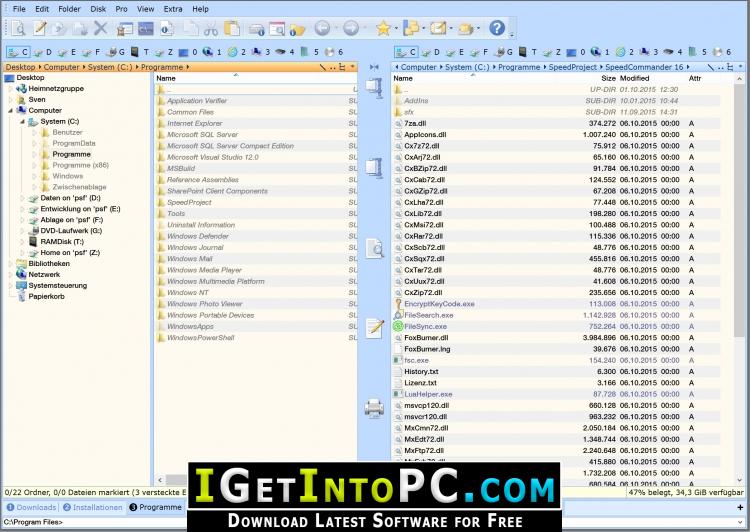Sort right panel by Size column

pyautogui.click(x=608, y=78)
